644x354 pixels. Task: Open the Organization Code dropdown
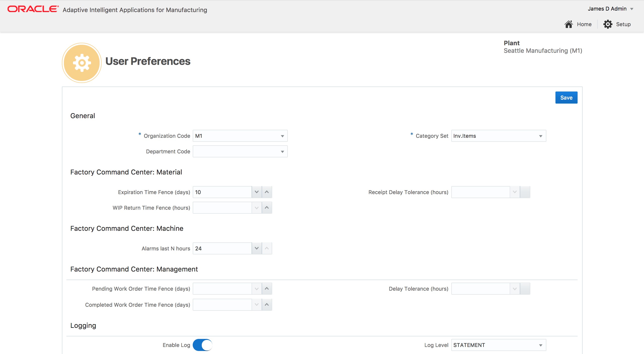pos(282,136)
